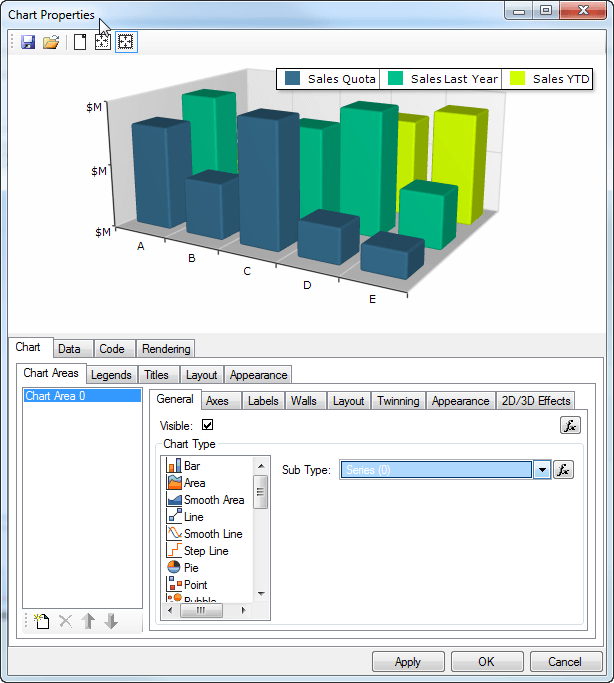Expand the Sub Type dropdown arrow
The height and width of the screenshot is (683, 614).
pyautogui.click(x=542, y=470)
